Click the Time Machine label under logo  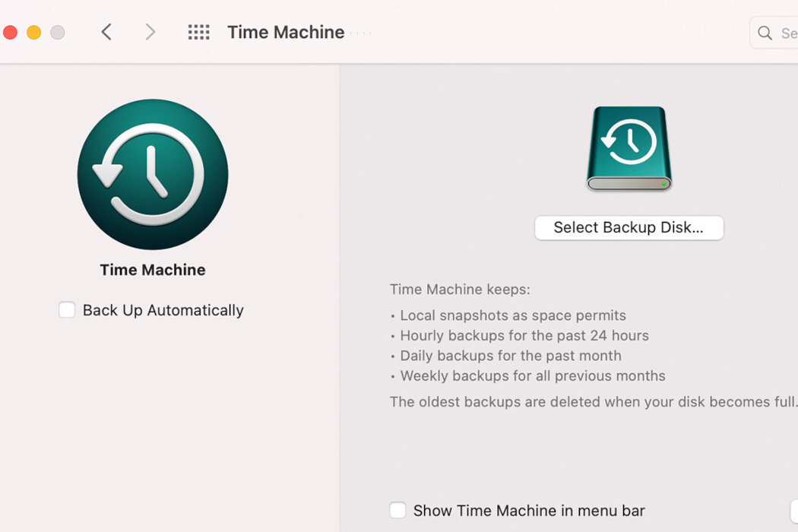(x=153, y=270)
